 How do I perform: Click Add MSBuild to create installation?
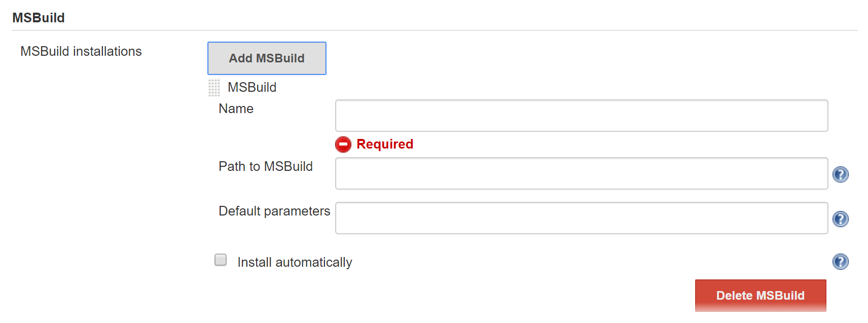click(267, 58)
